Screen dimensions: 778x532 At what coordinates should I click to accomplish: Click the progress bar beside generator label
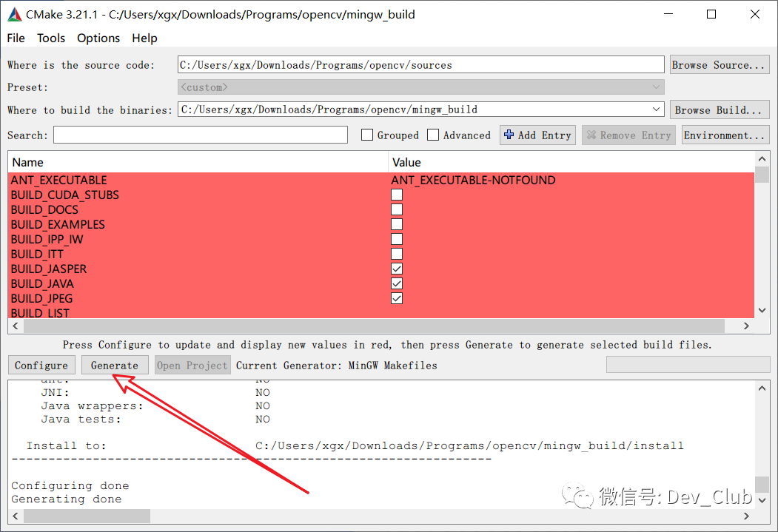pos(688,365)
